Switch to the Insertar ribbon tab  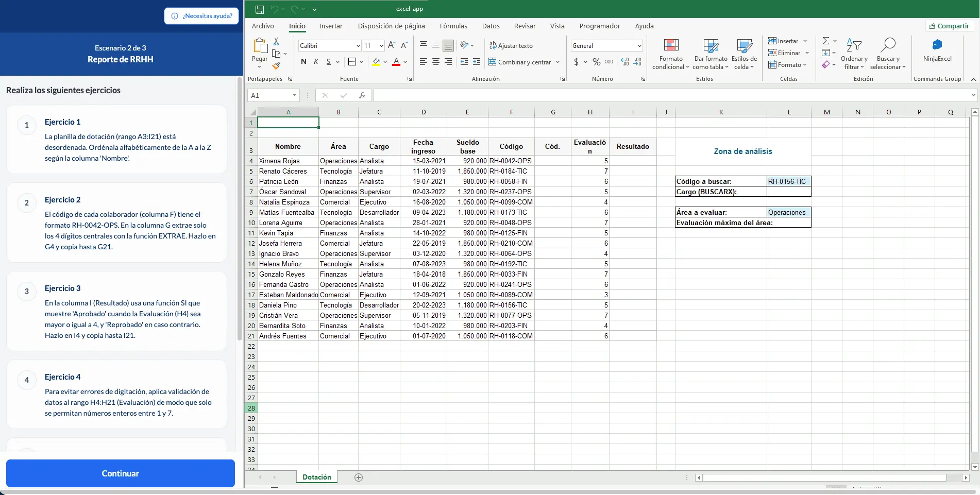coord(331,26)
